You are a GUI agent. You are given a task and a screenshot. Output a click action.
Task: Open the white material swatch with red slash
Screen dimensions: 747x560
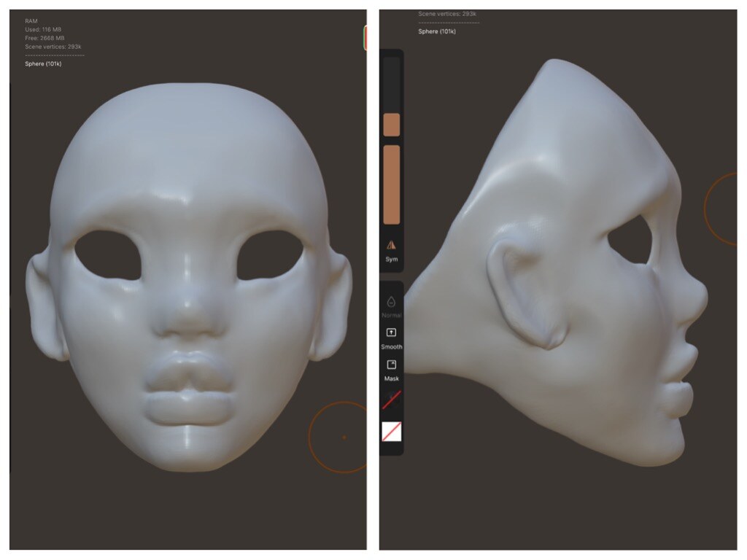(392, 432)
